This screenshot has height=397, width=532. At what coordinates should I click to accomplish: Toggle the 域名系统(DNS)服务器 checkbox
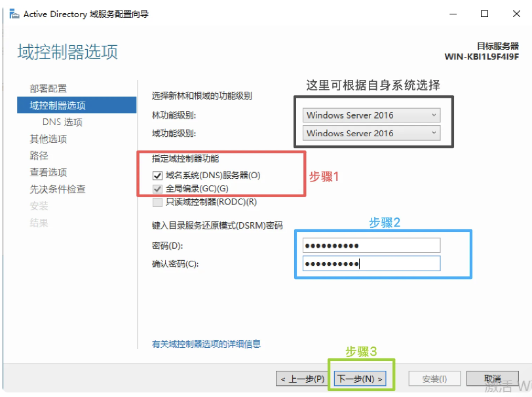[x=157, y=176]
